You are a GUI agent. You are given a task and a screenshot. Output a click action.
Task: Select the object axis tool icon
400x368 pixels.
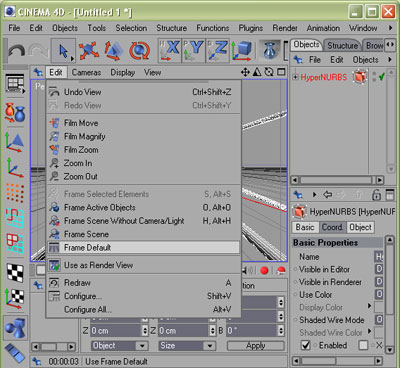[15, 168]
